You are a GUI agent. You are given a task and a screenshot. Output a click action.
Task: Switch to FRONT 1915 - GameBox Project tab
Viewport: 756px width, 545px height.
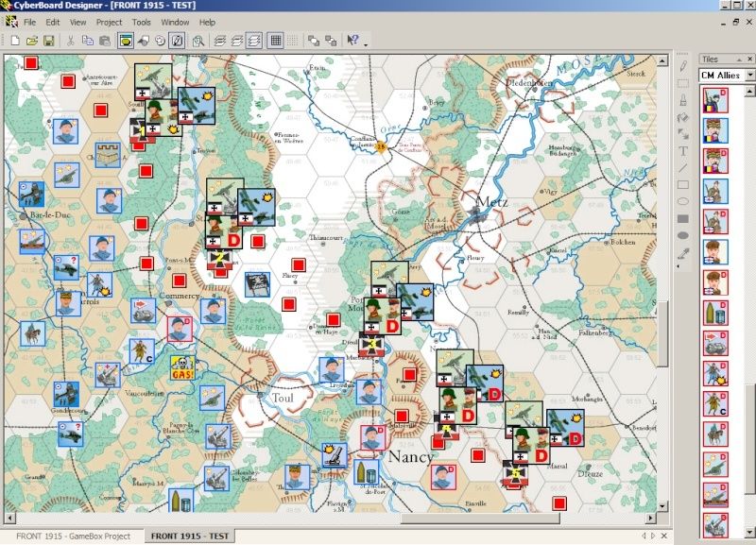pos(74,536)
